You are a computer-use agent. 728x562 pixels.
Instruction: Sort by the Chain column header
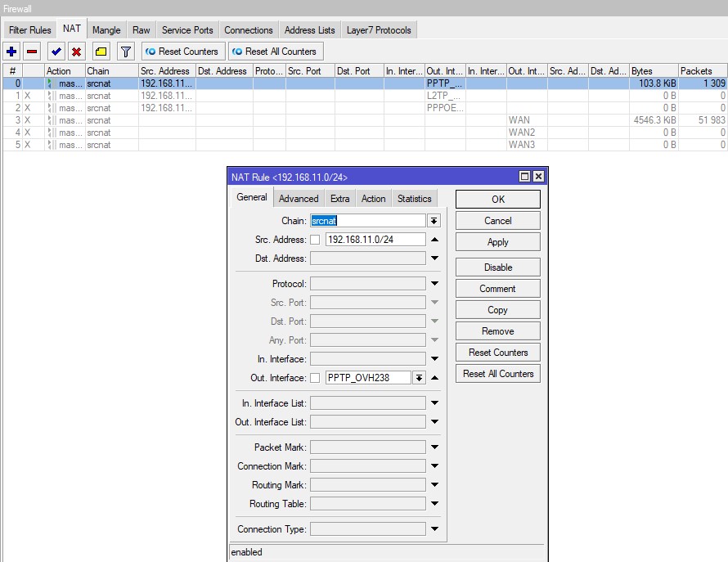[x=112, y=71]
